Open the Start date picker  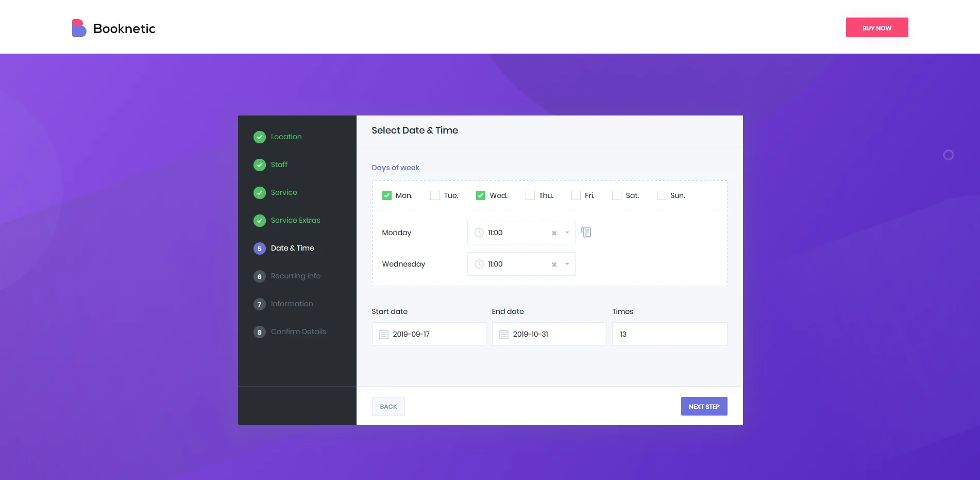click(x=429, y=334)
